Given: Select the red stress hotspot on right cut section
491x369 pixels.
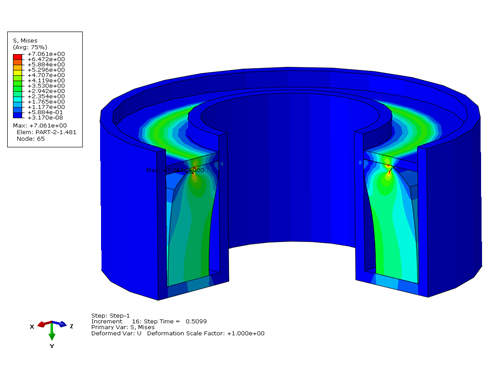Looking at the screenshot, I should coord(389,169).
